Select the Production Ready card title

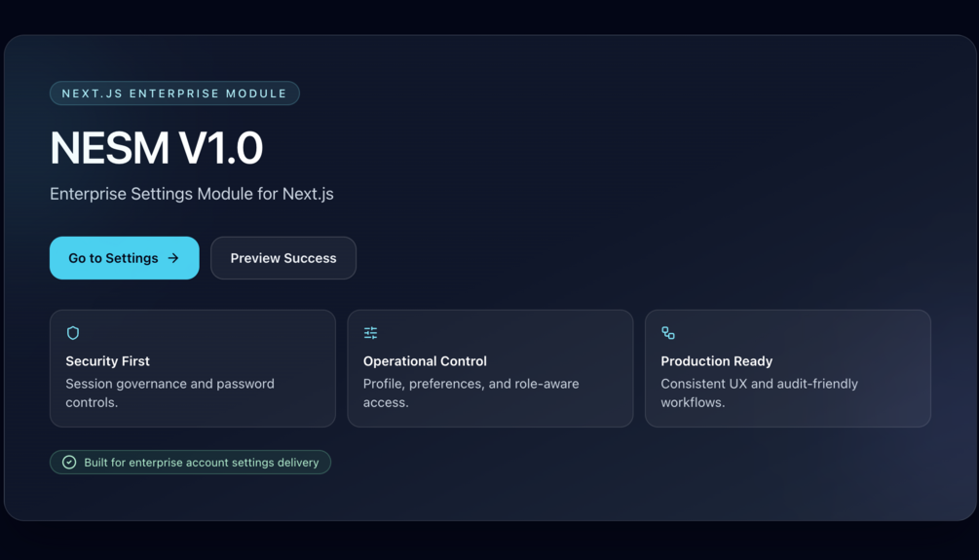coord(717,361)
